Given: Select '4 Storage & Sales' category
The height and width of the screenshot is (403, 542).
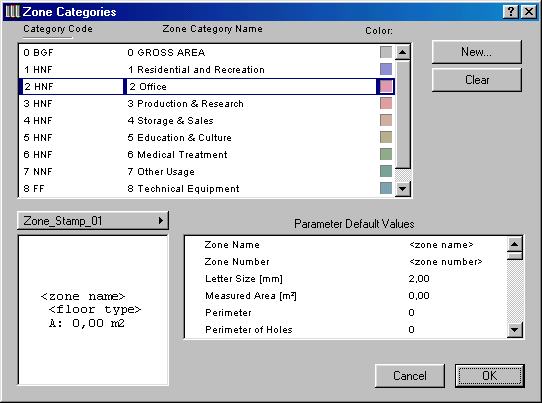Looking at the screenshot, I should pos(206,120).
